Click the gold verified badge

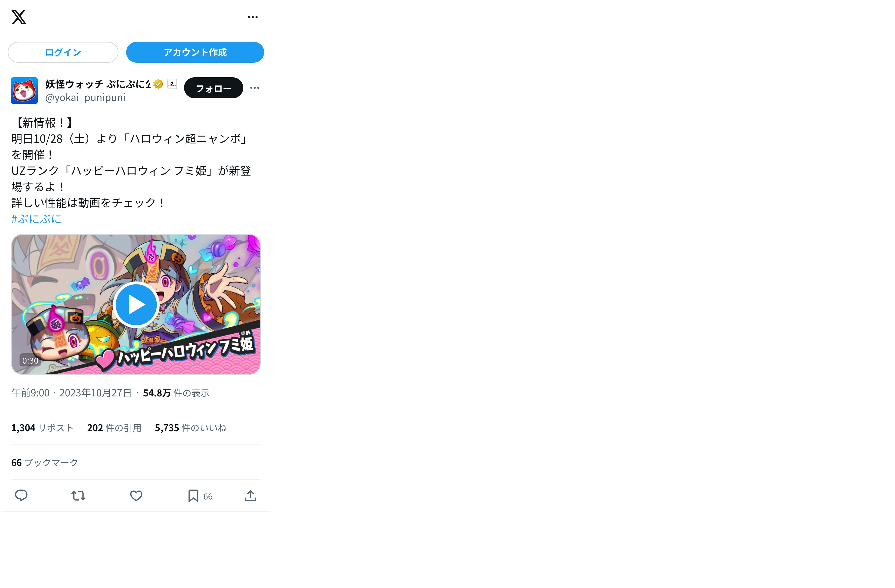click(x=158, y=84)
